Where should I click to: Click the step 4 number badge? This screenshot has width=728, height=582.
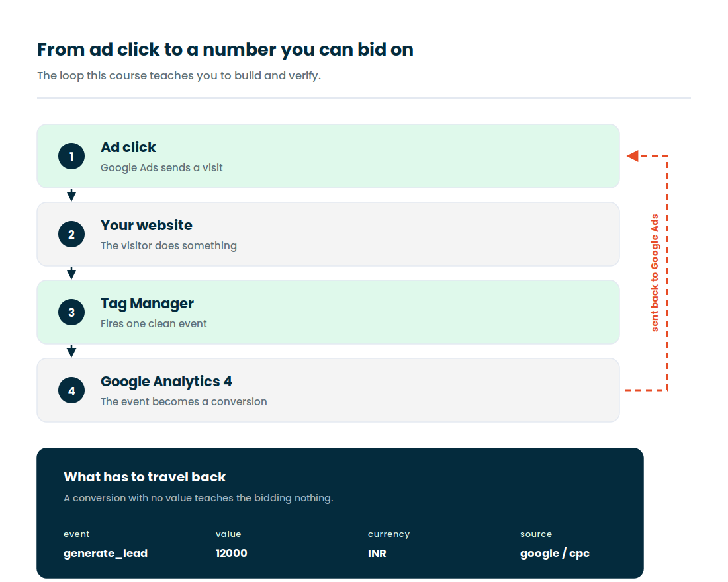click(x=71, y=390)
